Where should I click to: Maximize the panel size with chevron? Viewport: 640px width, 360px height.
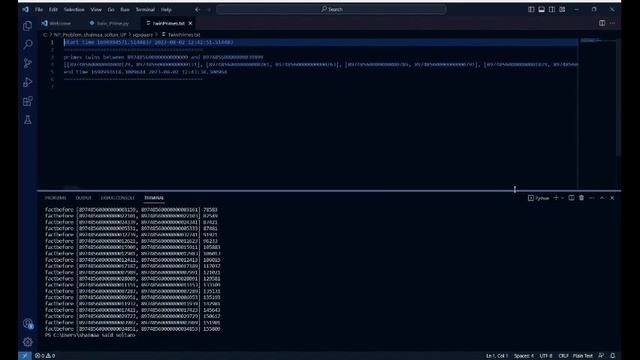pos(602,198)
